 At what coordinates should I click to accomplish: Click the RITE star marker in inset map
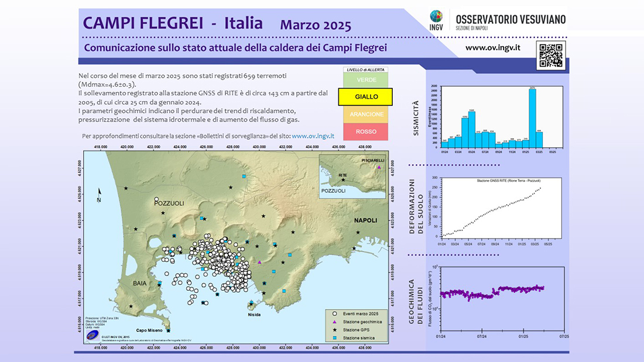[x=343, y=180]
